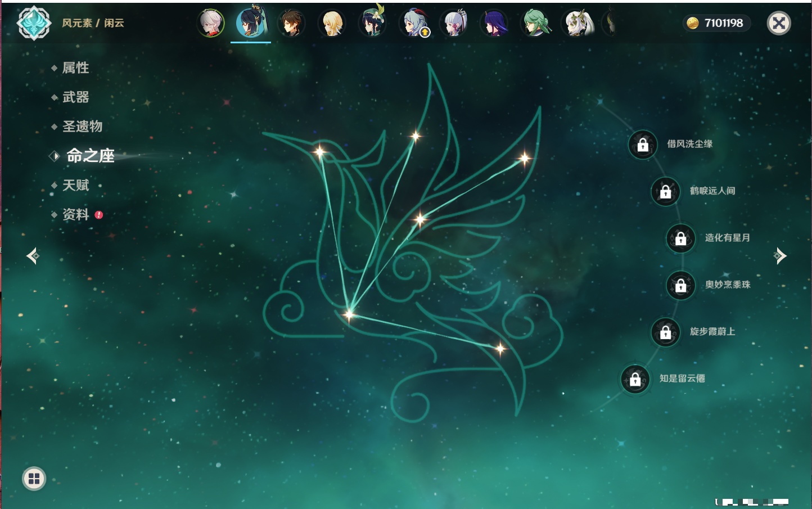
Task: Click the Anemo element emblem icon
Action: (34, 23)
